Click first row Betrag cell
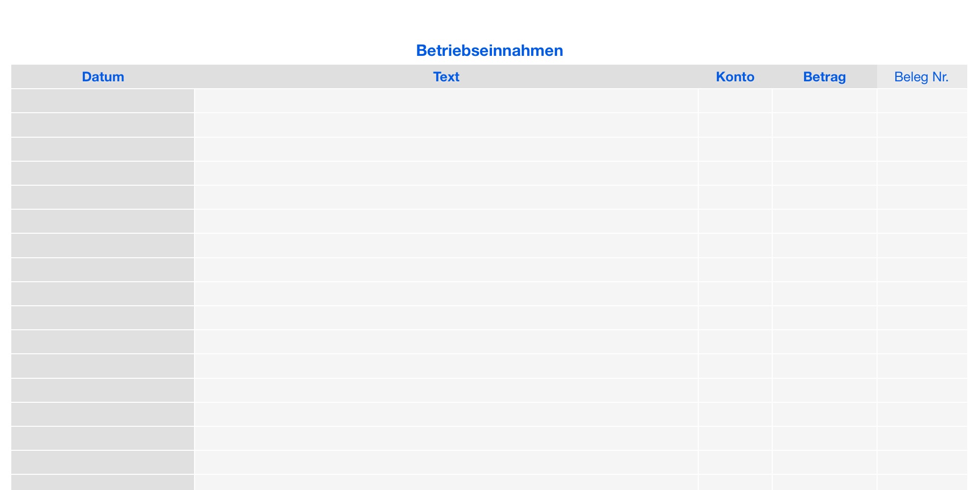 click(x=824, y=101)
